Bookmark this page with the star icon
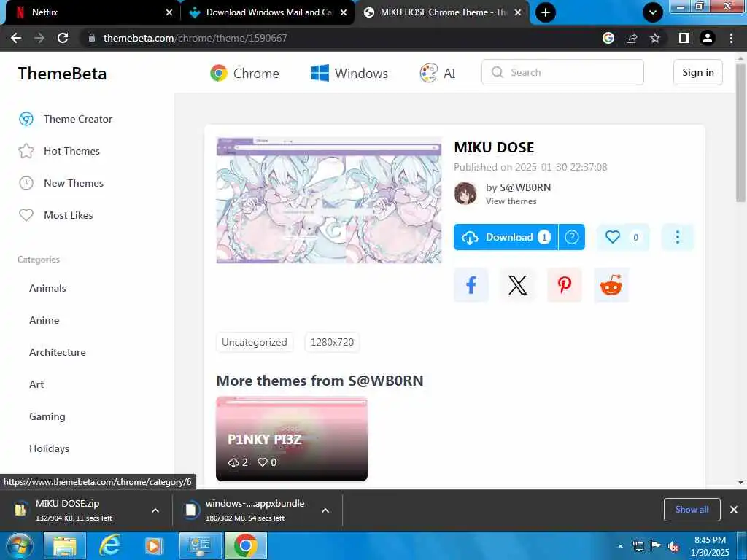The width and height of the screenshot is (747, 560). [655, 38]
